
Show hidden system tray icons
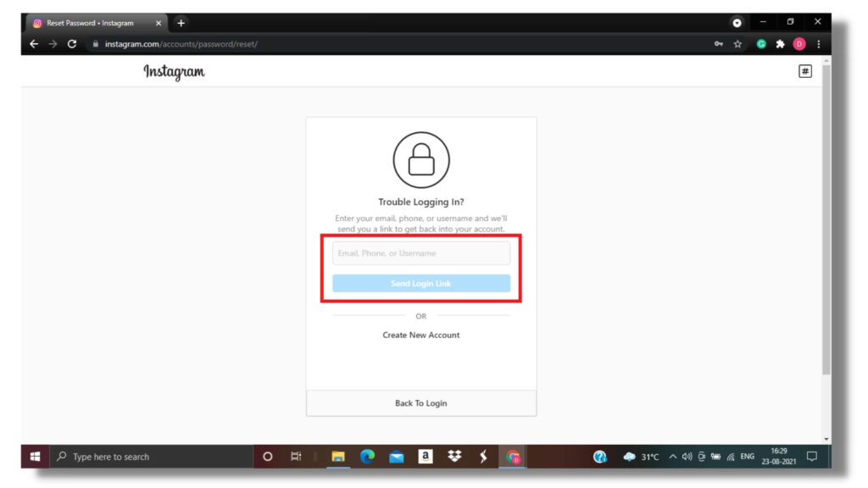(x=672, y=457)
